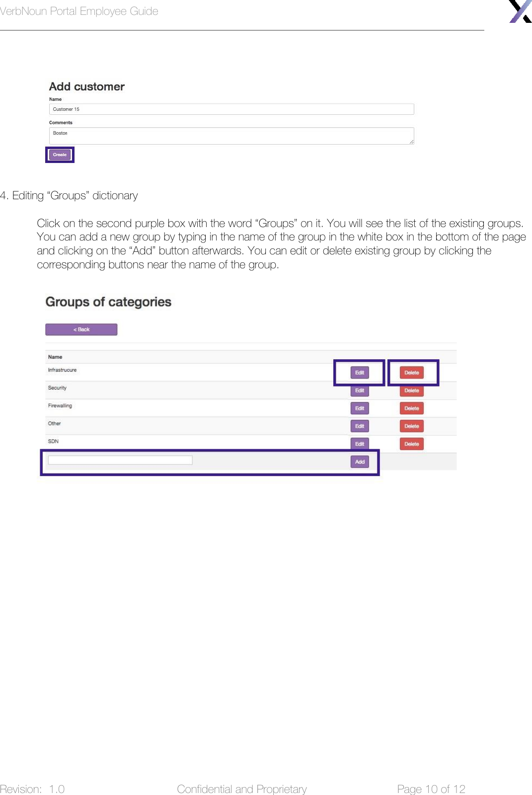Edit the Infrastrucure group
Viewport: 532px width, 795px height.
pos(359,372)
